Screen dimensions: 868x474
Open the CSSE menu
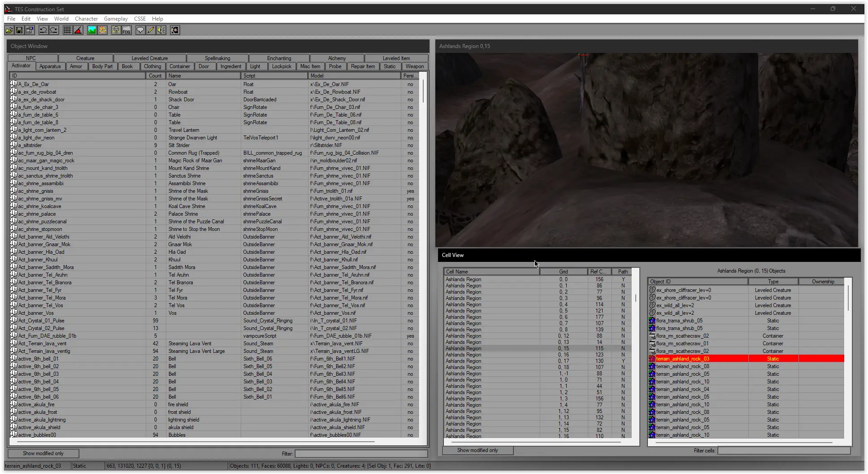pyautogui.click(x=140, y=19)
